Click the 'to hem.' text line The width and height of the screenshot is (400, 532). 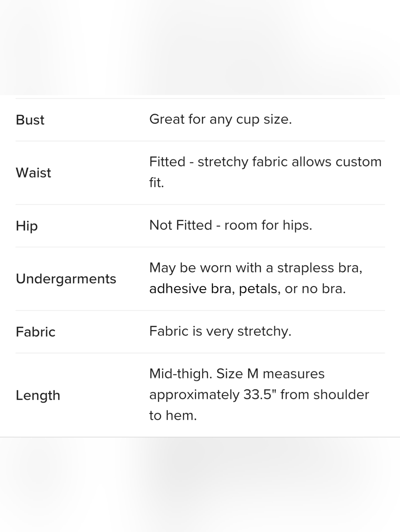point(173,416)
